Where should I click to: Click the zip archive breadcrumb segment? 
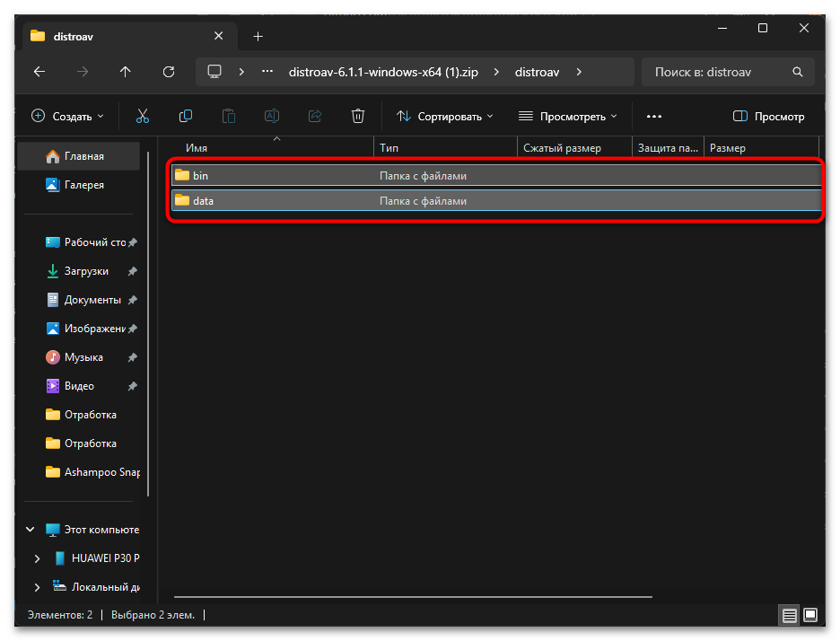(x=383, y=72)
